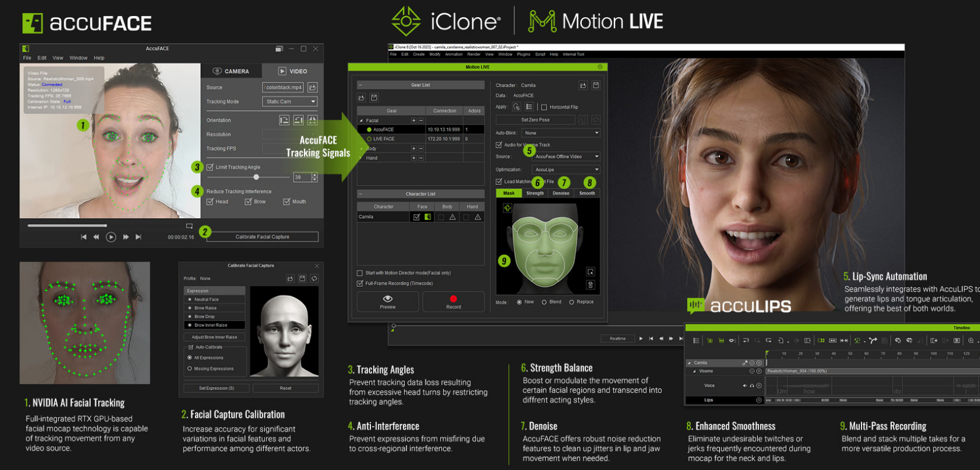Save calibration profile in Calibrate Facial Capture
The image size is (980, 470).
pos(302,278)
